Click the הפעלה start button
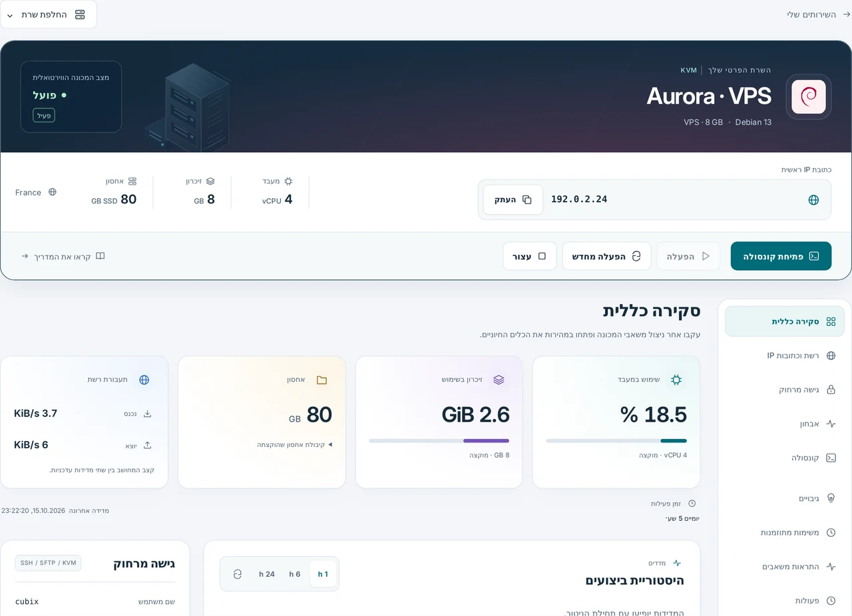Image resolution: width=852 pixels, height=616 pixels. [x=688, y=256]
